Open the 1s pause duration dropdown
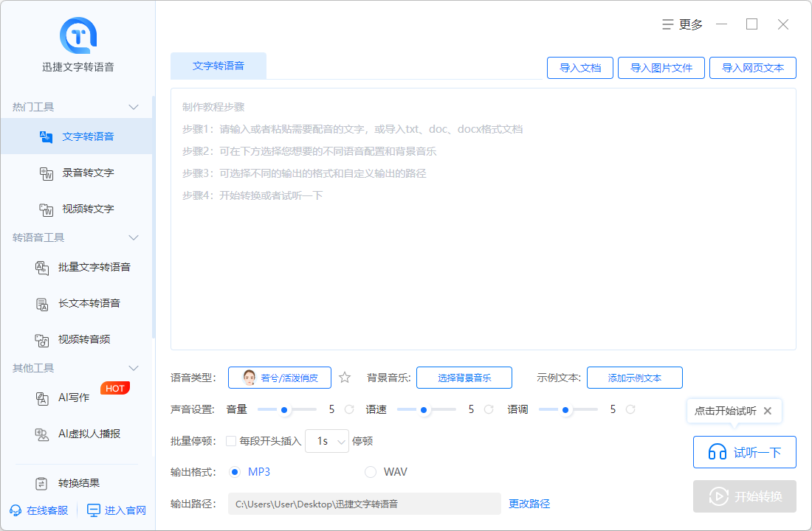Image resolution: width=812 pixels, height=531 pixels. (327, 441)
